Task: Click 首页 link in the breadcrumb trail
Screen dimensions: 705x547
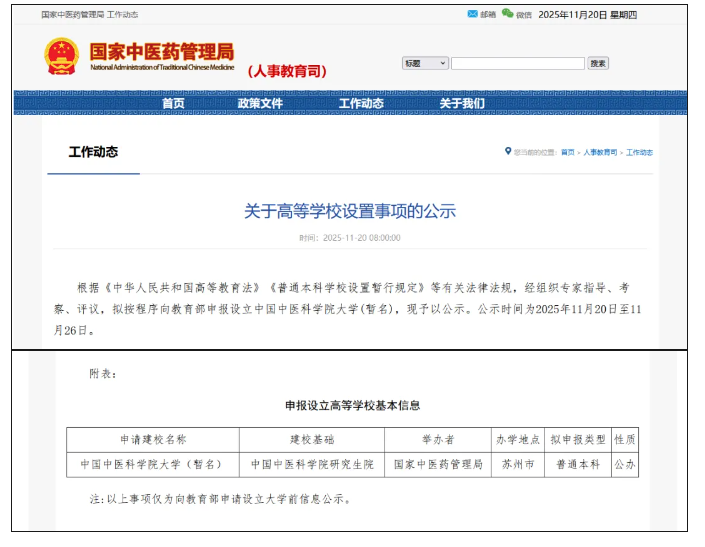Action: [x=567, y=153]
